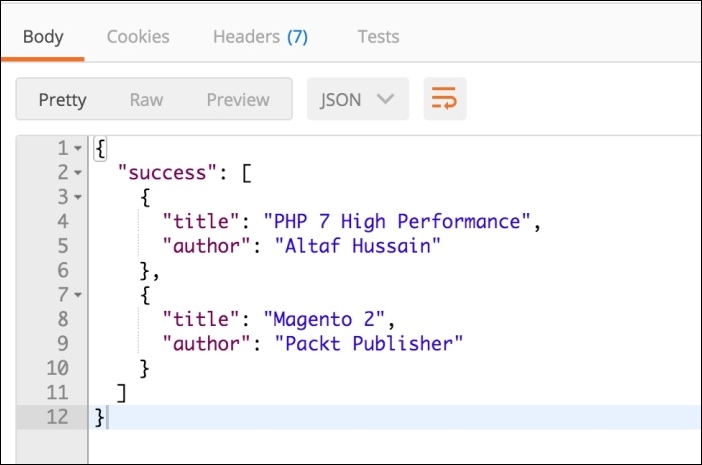Click the "Altaf Hussain" author value
The image size is (702, 465).
tap(357, 246)
